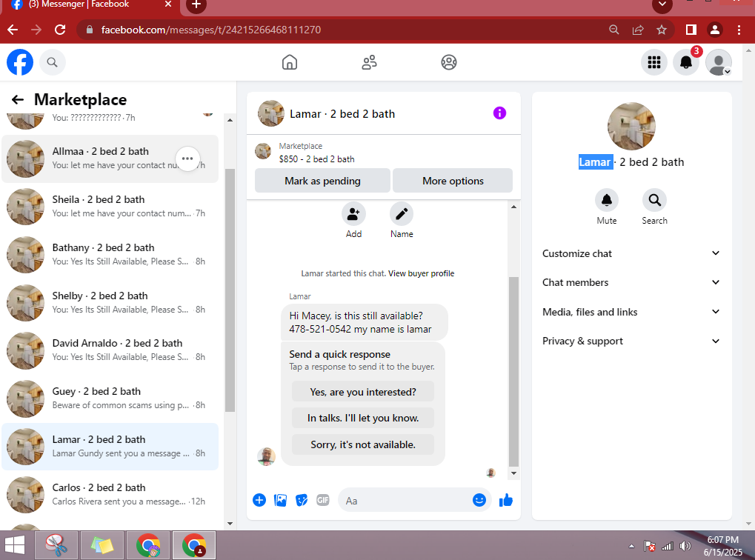The image size is (755, 560).
Task: Open the Sheila 2 bed 2 bath conversation
Action: pos(110,206)
